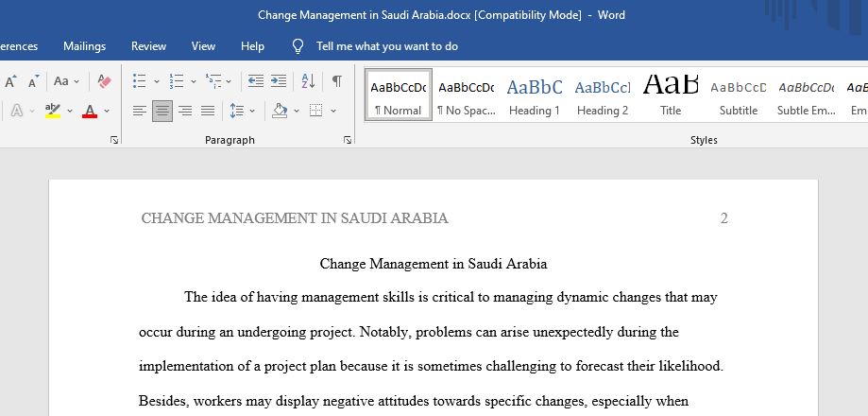Apply paragraph shading paint bucket
The height and width of the screenshot is (416, 868).
click(281, 111)
